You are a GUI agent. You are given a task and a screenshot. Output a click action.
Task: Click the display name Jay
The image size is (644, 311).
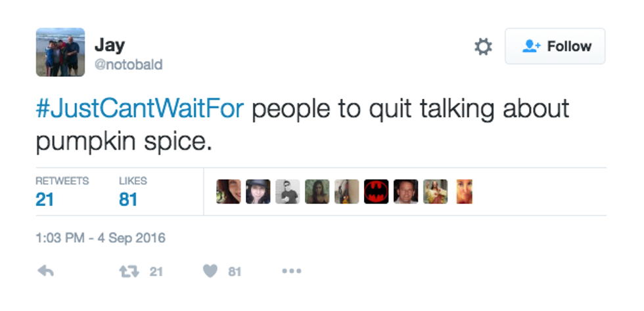(x=109, y=45)
